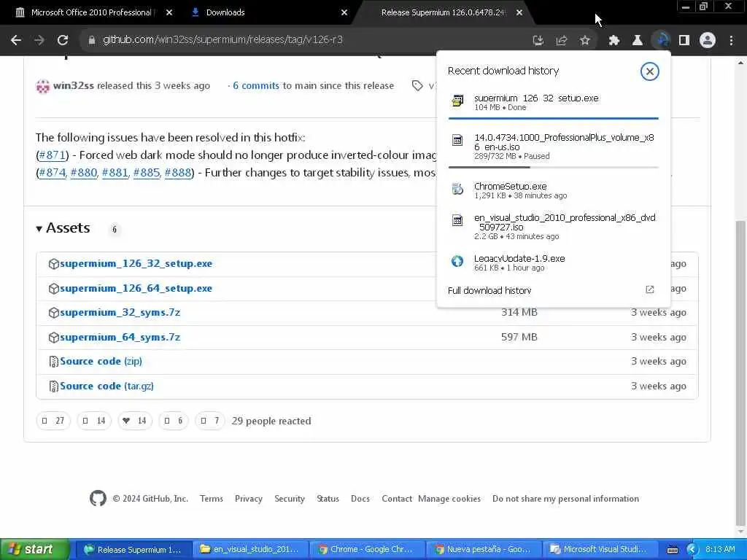Download supermium_32_syms.7z asset
The width and height of the screenshot is (747, 560).
120,313
